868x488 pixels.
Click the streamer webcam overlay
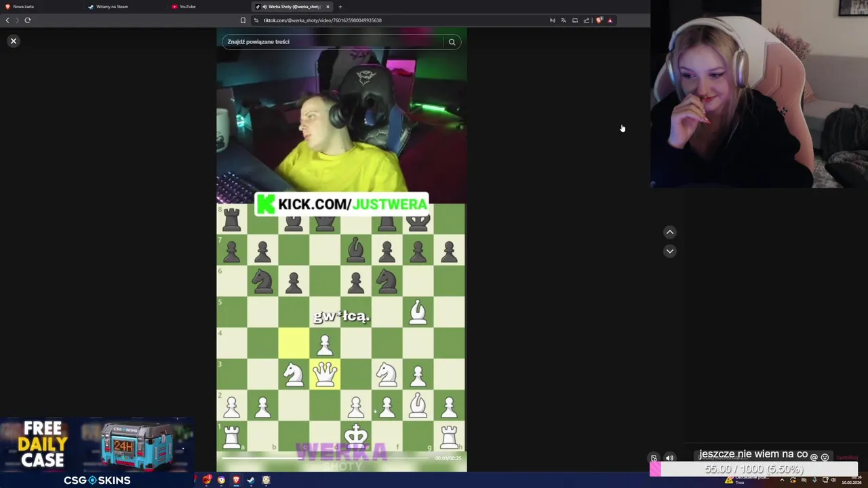coord(759,94)
